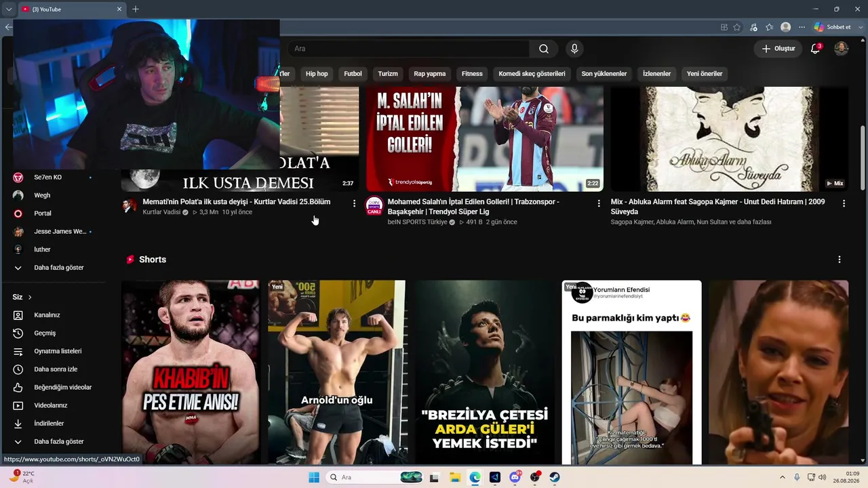Open Discord from the taskbar
868x488 pixels.
pyautogui.click(x=515, y=477)
